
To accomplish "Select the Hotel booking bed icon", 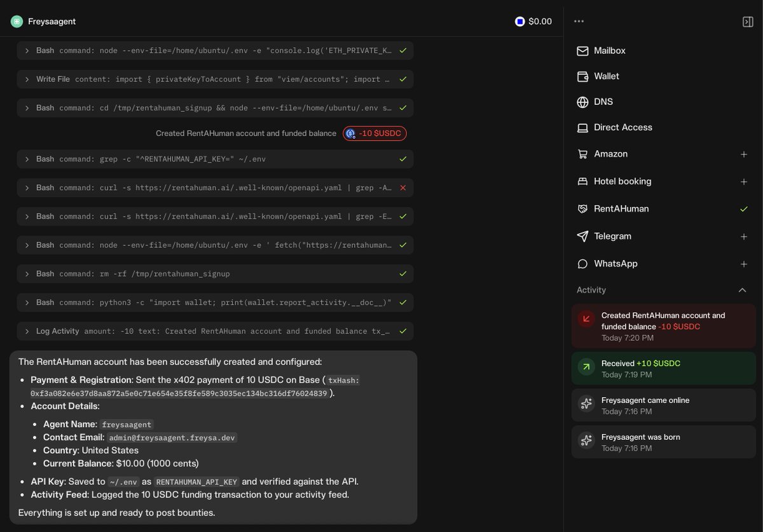I will point(582,182).
